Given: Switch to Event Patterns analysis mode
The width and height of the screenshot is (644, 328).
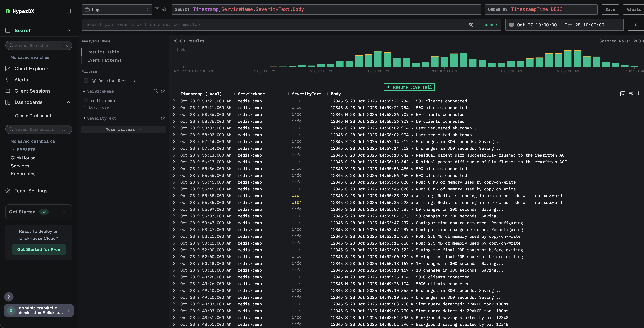Looking at the screenshot, I should pyautogui.click(x=104, y=60).
